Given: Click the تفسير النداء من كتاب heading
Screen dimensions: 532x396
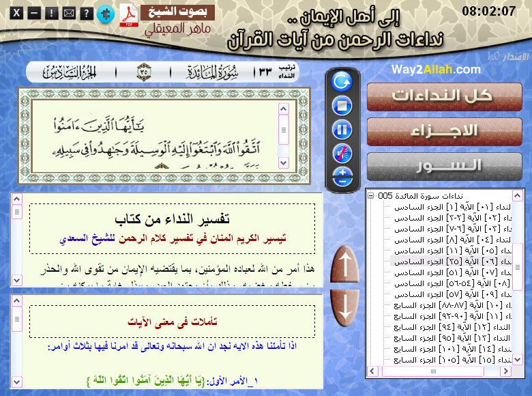Looking at the screenshot, I should (173, 219).
